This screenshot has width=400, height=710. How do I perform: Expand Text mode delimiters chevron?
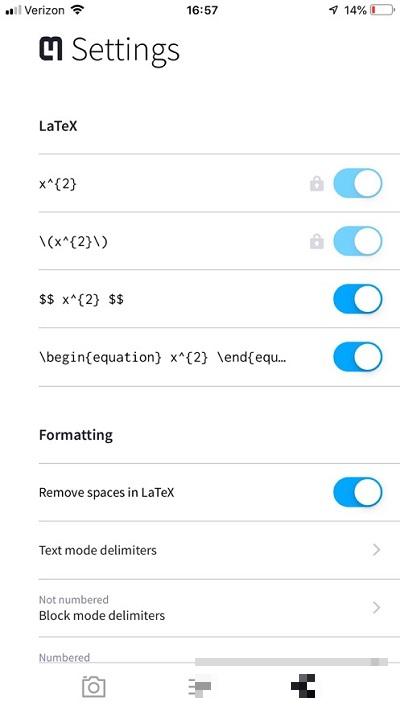pyautogui.click(x=376, y=550)
